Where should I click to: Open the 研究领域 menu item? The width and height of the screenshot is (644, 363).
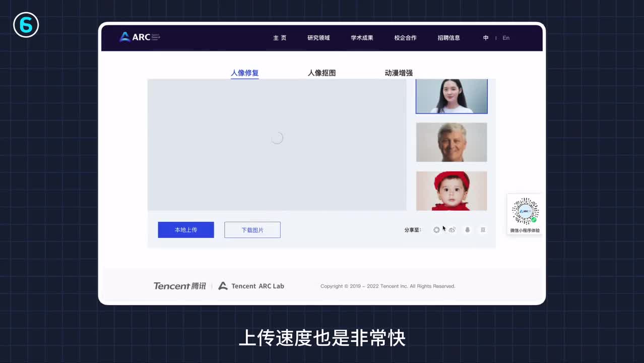318,38
